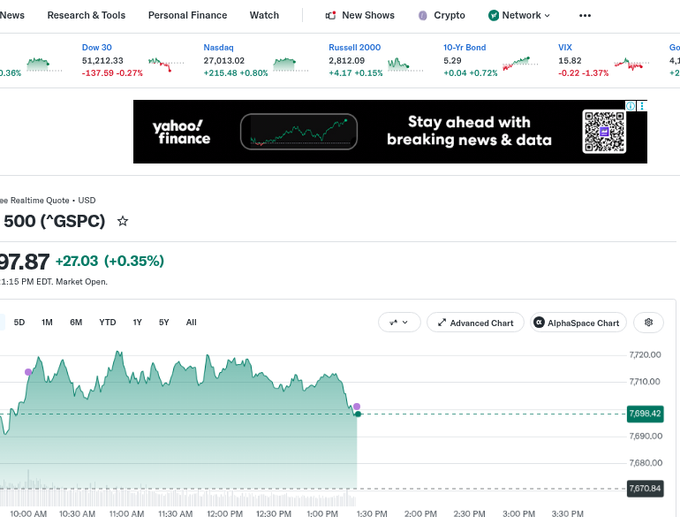The width and height of the screenshot is (680, 517).
Task: Click the +27.03 (+0.35%) price change
Action: click(x=110, y=261)
